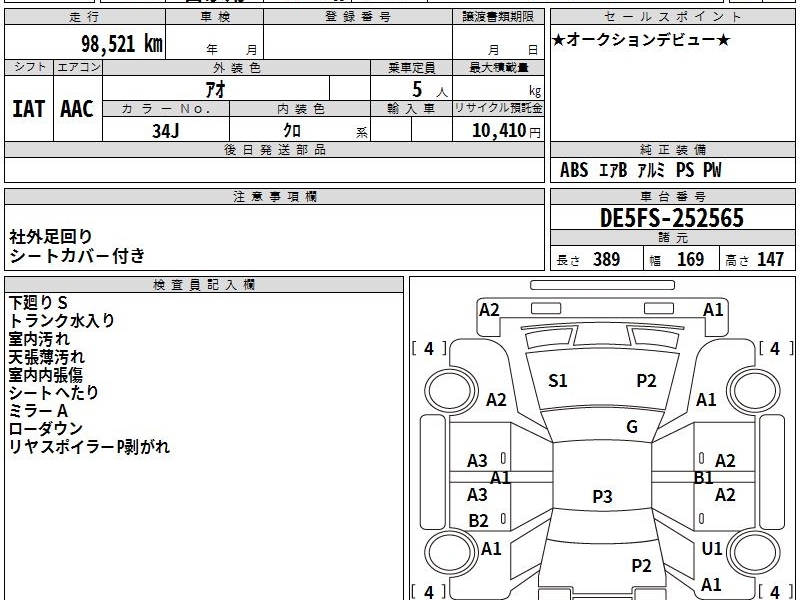The image size is (800, 600).
Task: Click the 検査員記入欄 header bar
Action: 204,285
